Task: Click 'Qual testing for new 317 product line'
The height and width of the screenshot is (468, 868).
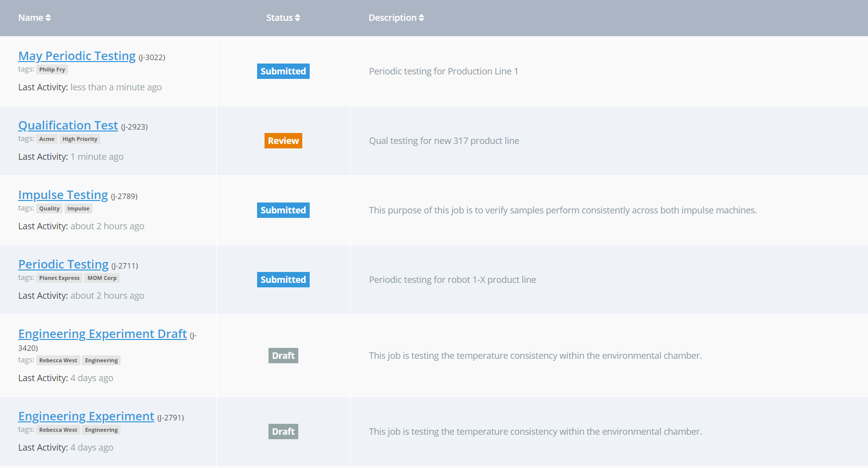Action: click(x=444, y=141)
